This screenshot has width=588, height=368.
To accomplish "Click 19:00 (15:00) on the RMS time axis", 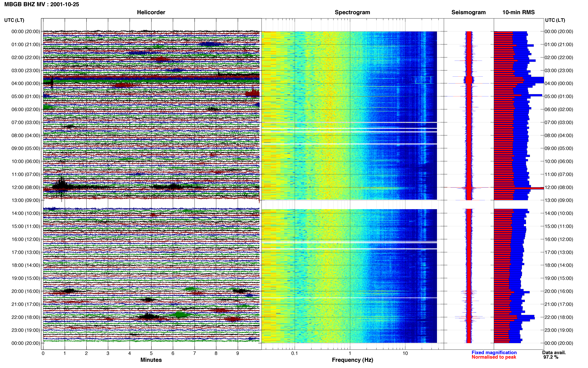I will coord(559,278).
